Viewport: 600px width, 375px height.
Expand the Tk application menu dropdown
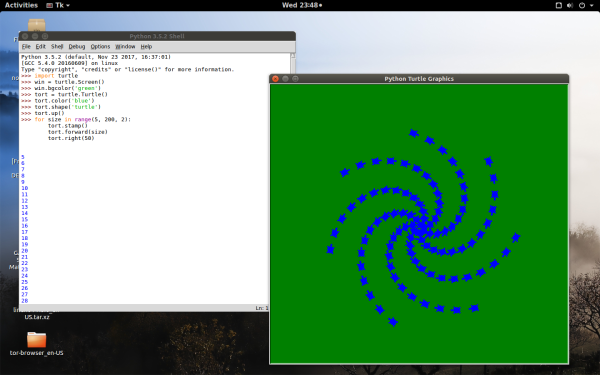pyautogui.click(x=58, y=5)
